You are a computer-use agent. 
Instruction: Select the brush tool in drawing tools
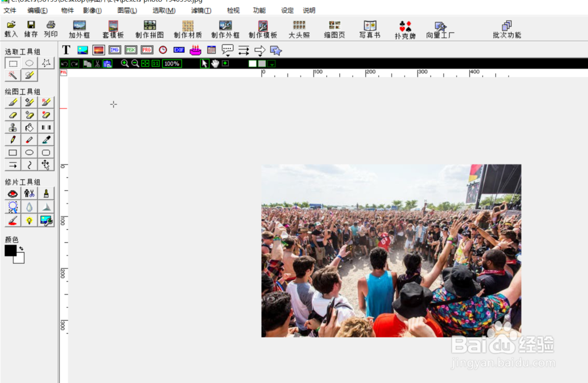point(13,102)
